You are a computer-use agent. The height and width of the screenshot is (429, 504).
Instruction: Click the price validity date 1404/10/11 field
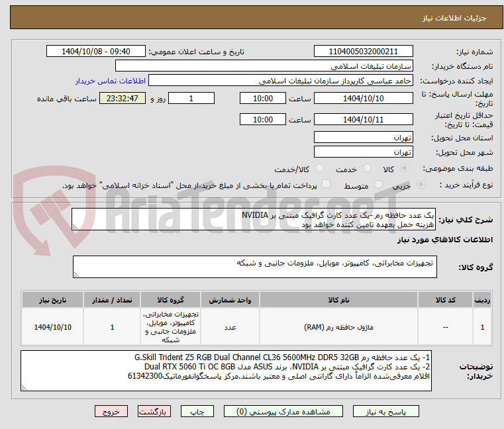363,119
